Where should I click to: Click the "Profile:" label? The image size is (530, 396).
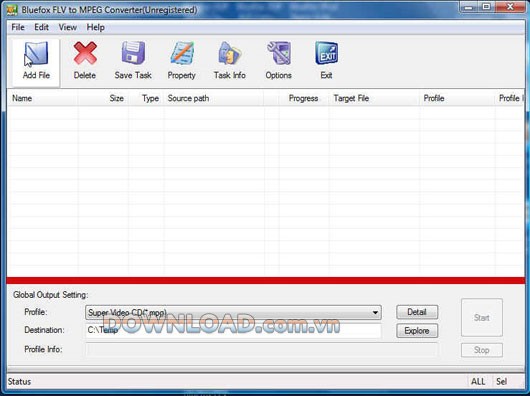[x=36, y=312]
